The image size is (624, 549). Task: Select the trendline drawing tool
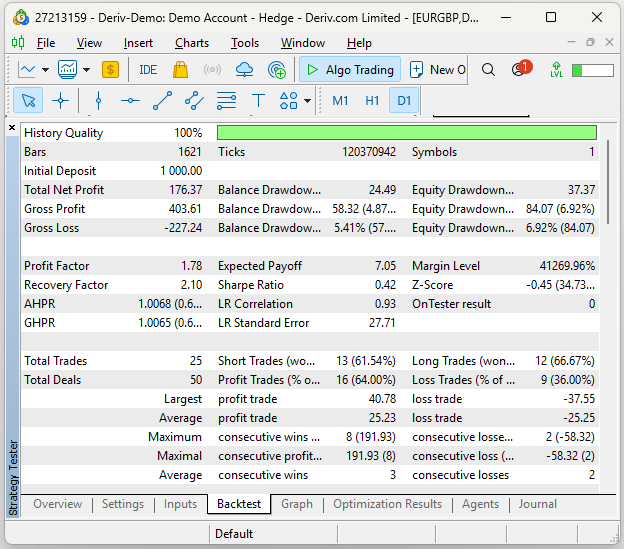pyautogui.click(x=162, y=101)
